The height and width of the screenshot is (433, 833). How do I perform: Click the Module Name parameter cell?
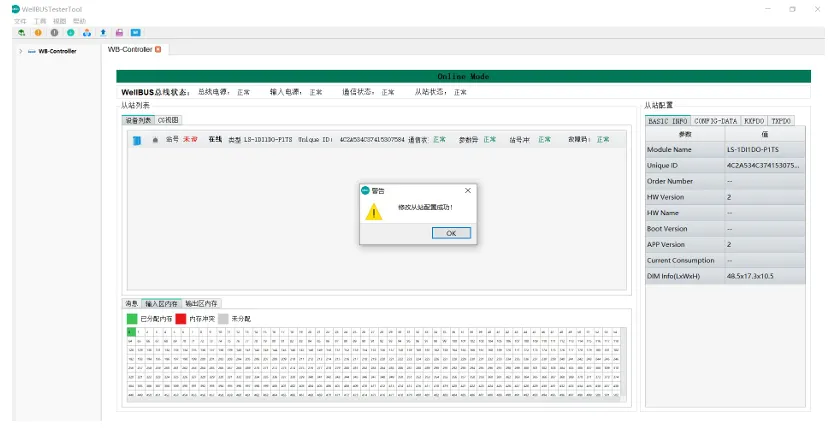click(x=685, y=150)
